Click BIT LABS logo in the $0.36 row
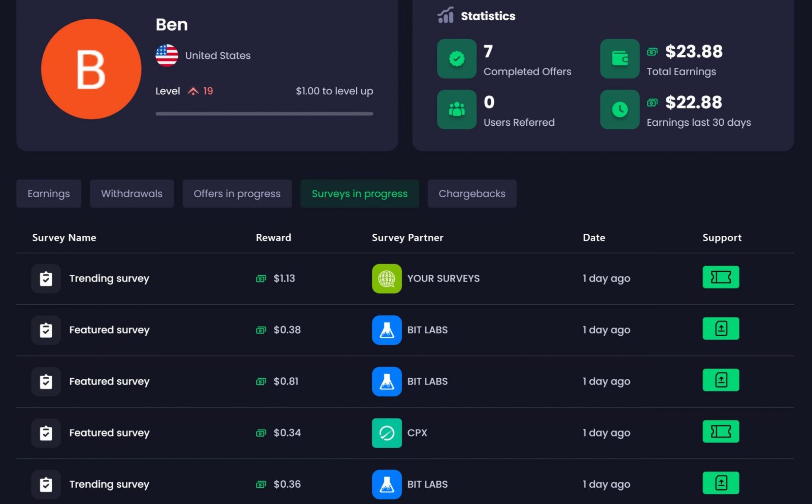Image resolution: width=812 pixels, height=504 pixels. tap(387, 485)
